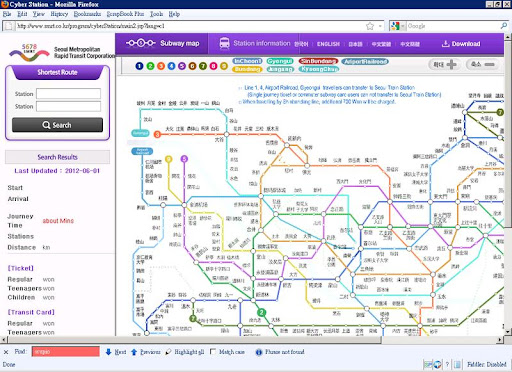Select the Line 1 circle icon
This screenshot has width=512, height=372.
pyautogui.click(x=139, y=66)
